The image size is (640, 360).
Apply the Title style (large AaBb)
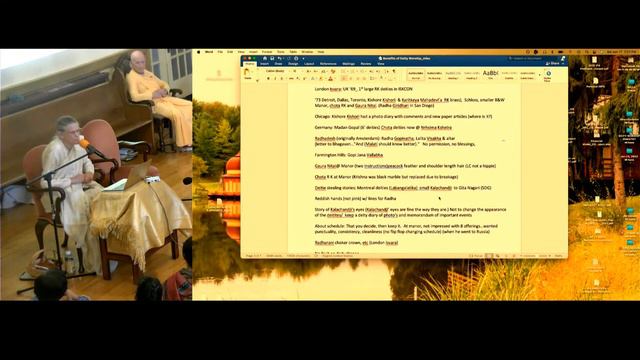pyautogui.click(x=490, y=74)
